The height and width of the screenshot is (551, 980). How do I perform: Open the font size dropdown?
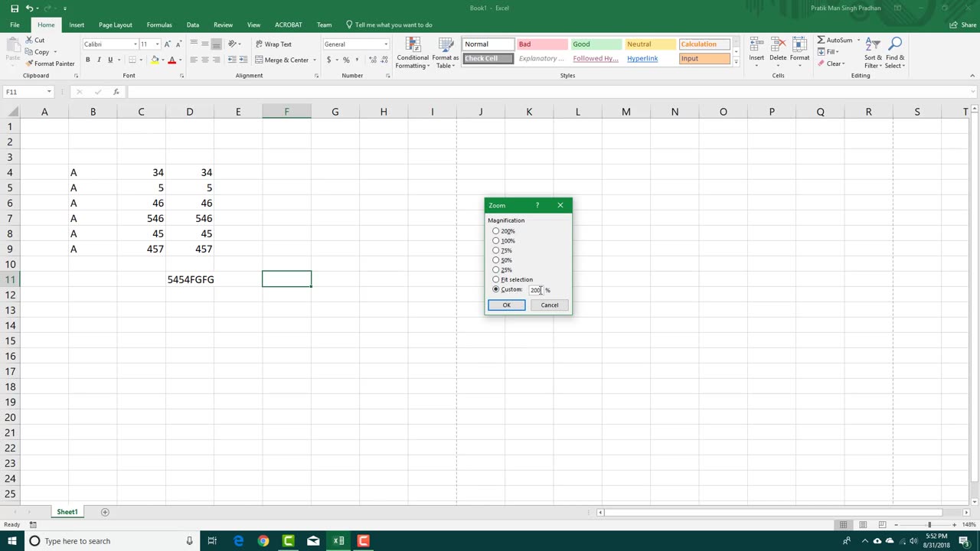tap(157, 44)
